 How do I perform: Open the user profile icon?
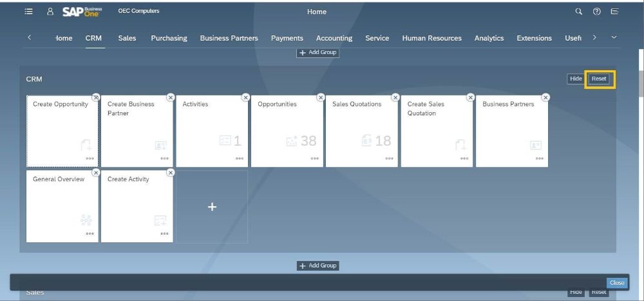click(50, 12)
